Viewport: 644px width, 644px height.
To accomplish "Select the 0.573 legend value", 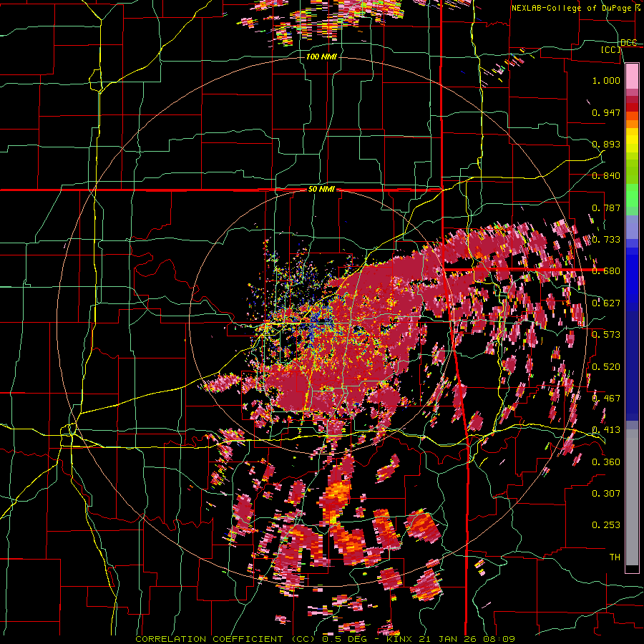I will coord(606,335).
